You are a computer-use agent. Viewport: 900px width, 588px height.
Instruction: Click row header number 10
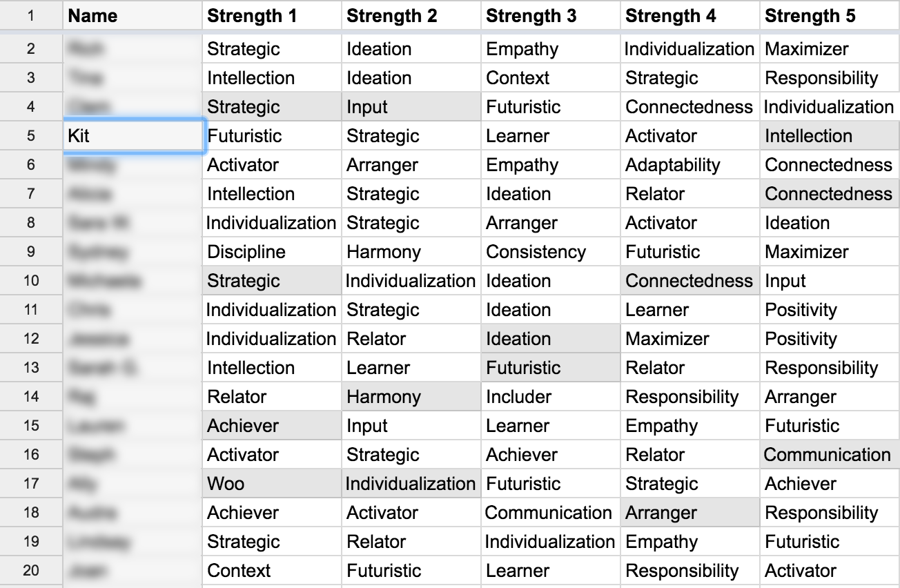coord(31,281)
